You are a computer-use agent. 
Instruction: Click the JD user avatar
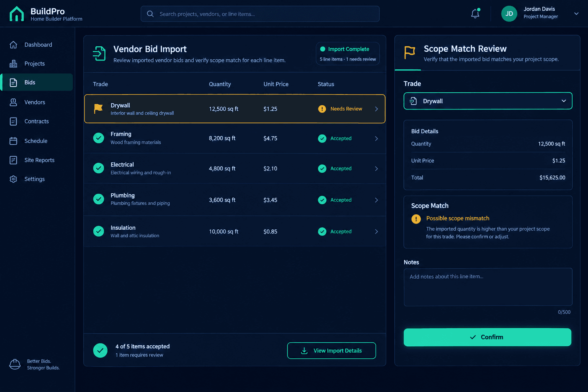tap(509, 14)
